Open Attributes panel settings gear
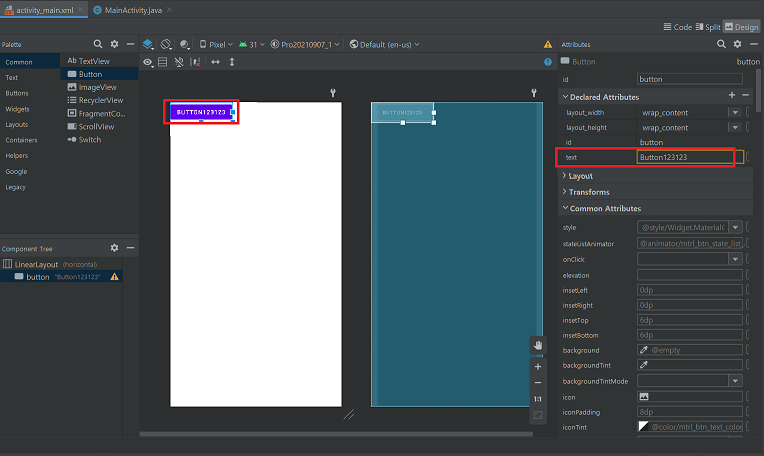Screen dimensions: 764x456 tap(737, 44)
